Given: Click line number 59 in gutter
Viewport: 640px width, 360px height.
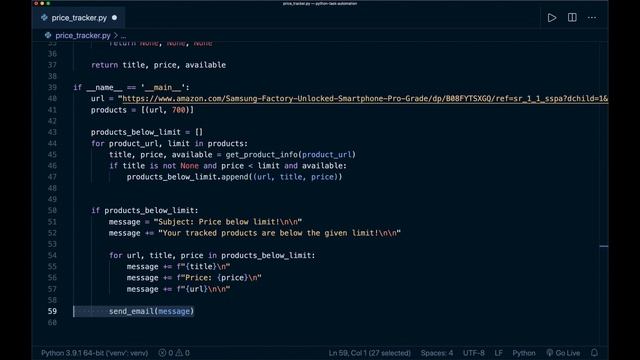Looking at the screenshot, I should tap(52, 311).
